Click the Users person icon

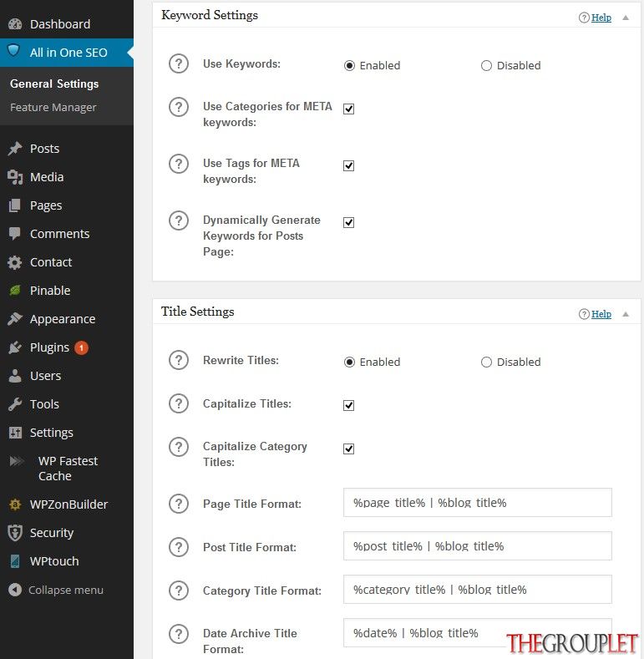(x=15, y=376)
